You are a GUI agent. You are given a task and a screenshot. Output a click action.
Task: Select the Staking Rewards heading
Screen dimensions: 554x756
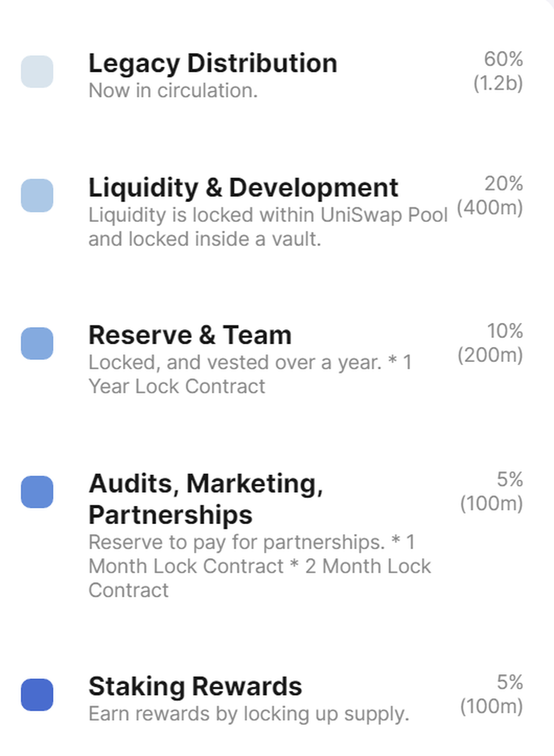(x=195, y=686)
